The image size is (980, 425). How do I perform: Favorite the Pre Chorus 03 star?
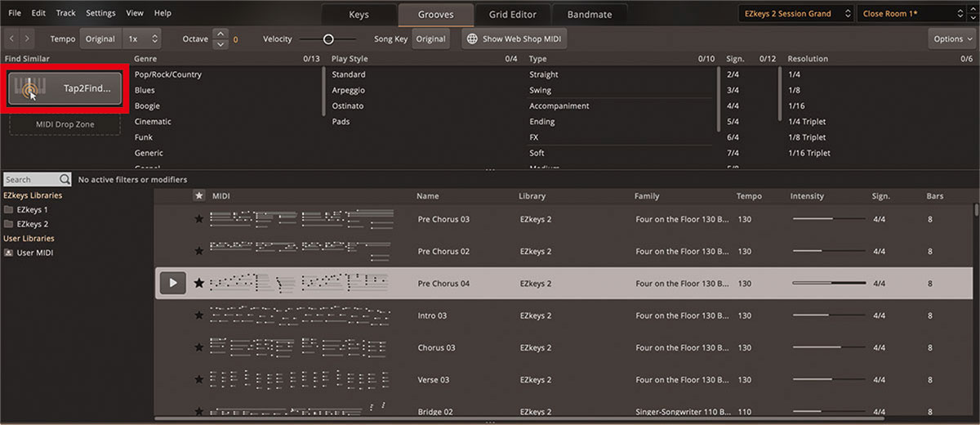coord(198,219)
